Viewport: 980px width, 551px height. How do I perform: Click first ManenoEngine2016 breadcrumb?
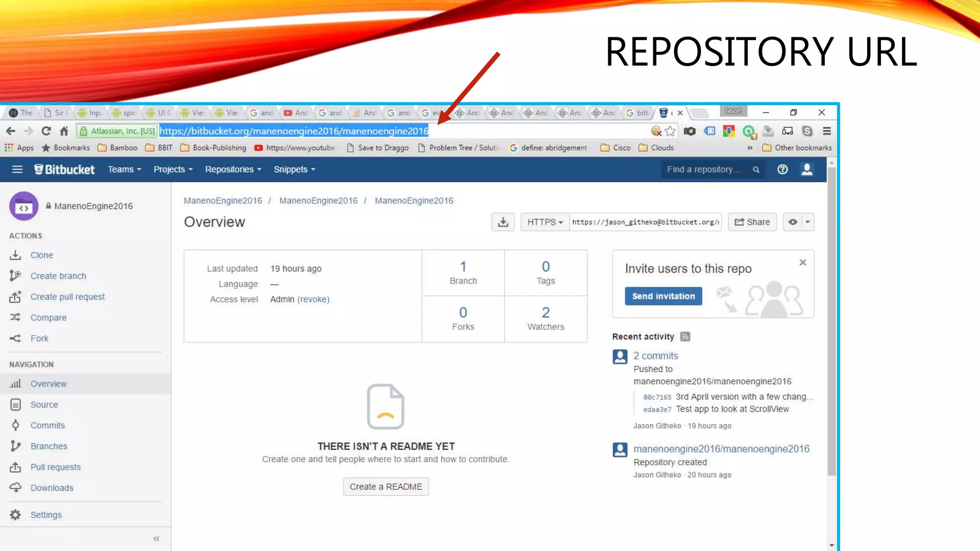[223, 201]
